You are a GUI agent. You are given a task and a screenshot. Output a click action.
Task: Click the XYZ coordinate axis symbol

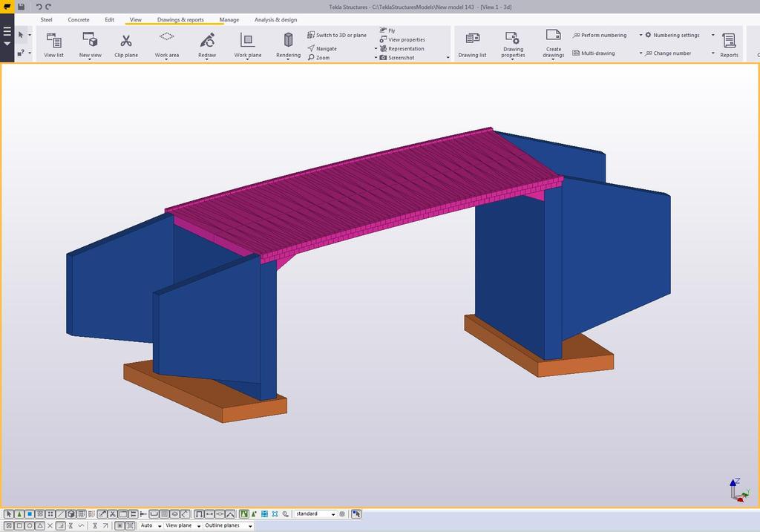coord(740,490)
